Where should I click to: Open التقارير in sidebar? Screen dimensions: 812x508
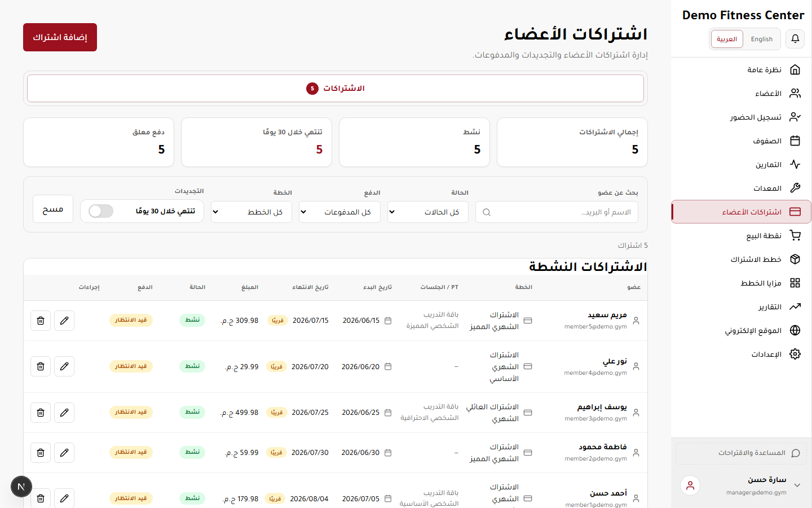point(741,306)
